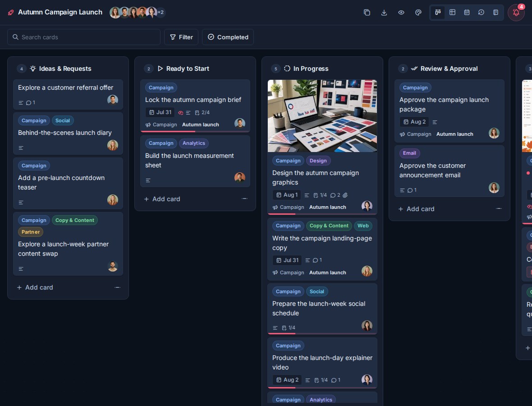This screenshot has height=406, width=532.
Task: Click assignee avatar on social schedule card
Action: (x=367, y=326)
